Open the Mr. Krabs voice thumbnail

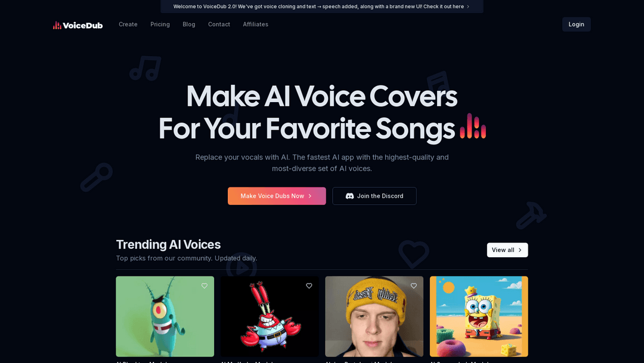(x=270, y=316)
